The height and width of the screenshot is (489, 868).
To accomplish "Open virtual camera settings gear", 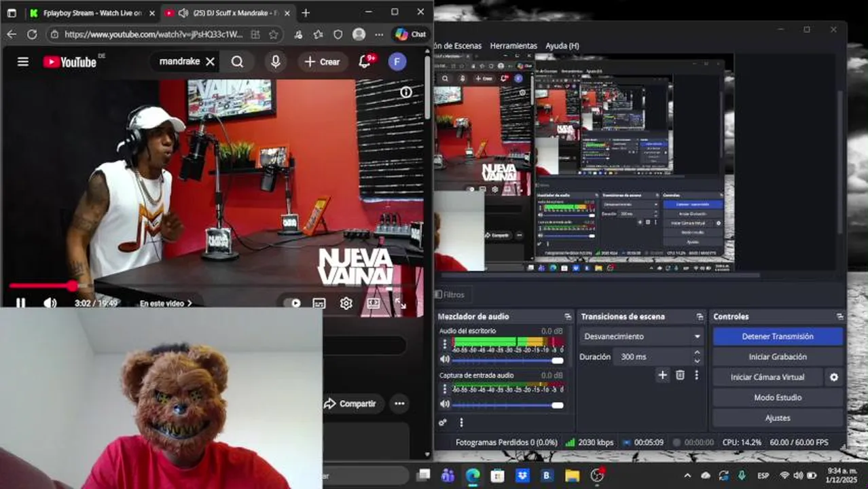I will (x=834, y=377).
